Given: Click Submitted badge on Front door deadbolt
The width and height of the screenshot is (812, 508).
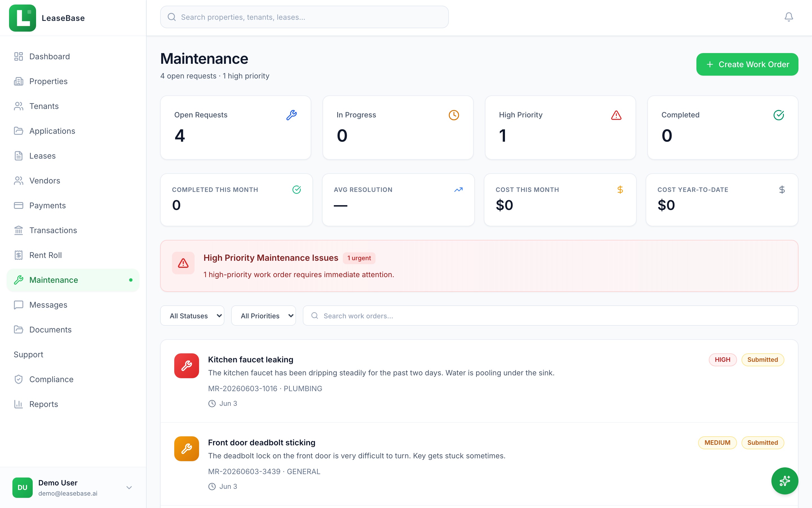Looking at the screenshot, I should click(762, 443).
